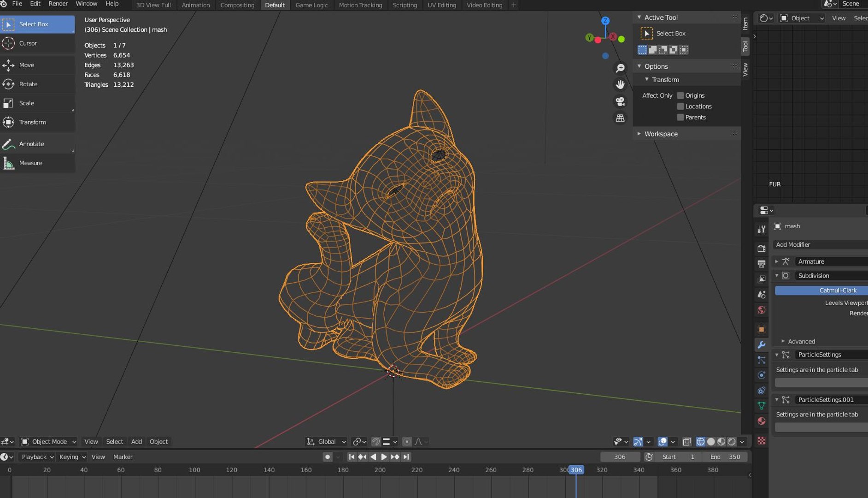This screenshot has width=868, height=498.
Task: Open the View Layer properties tab
Action: click(761, 279)
